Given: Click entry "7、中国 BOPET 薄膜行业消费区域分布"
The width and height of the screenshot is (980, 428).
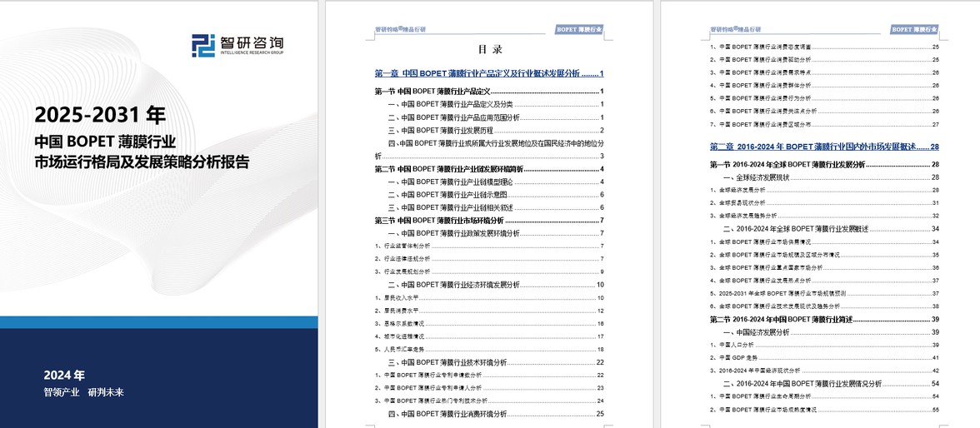Looking at the screenshot, I should 824,124.
